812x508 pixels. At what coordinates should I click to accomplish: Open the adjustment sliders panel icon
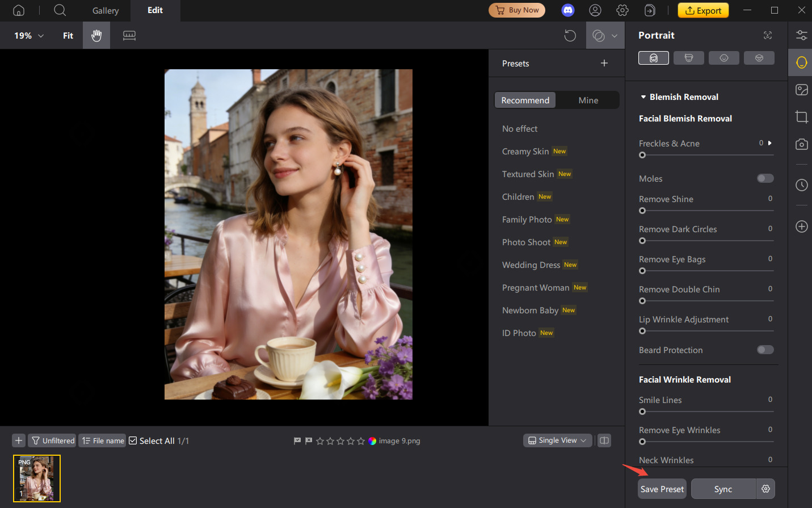[x=801, y=35]
